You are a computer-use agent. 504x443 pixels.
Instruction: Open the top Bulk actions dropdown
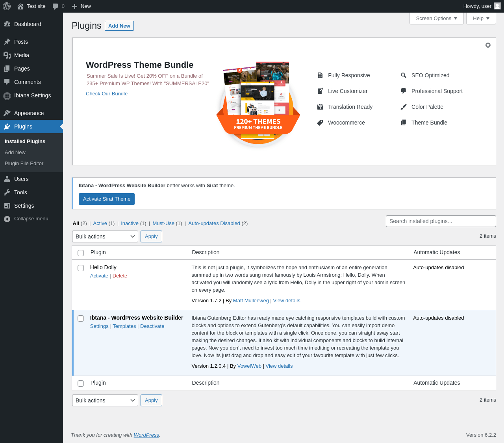pos(105,236)
